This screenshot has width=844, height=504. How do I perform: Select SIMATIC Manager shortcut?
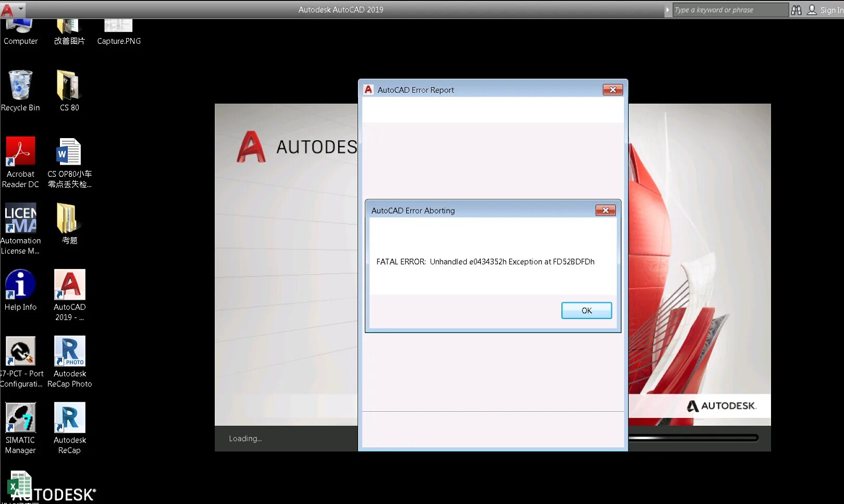point(20,428)
